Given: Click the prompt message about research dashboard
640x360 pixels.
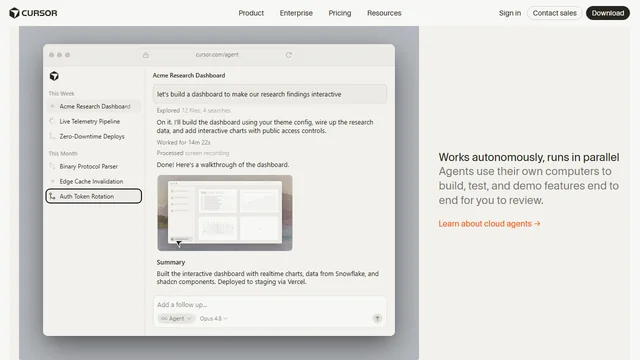Looking at the screenshot, I should point(270,94).
